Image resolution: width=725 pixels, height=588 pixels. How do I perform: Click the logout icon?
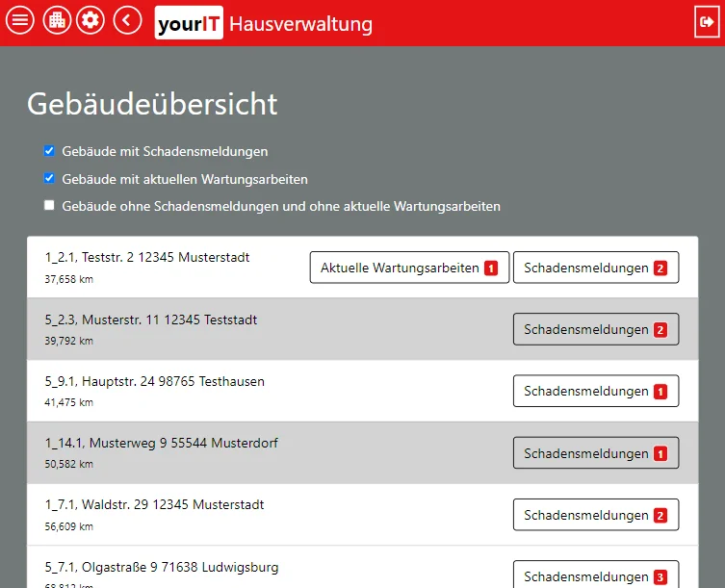706,22
